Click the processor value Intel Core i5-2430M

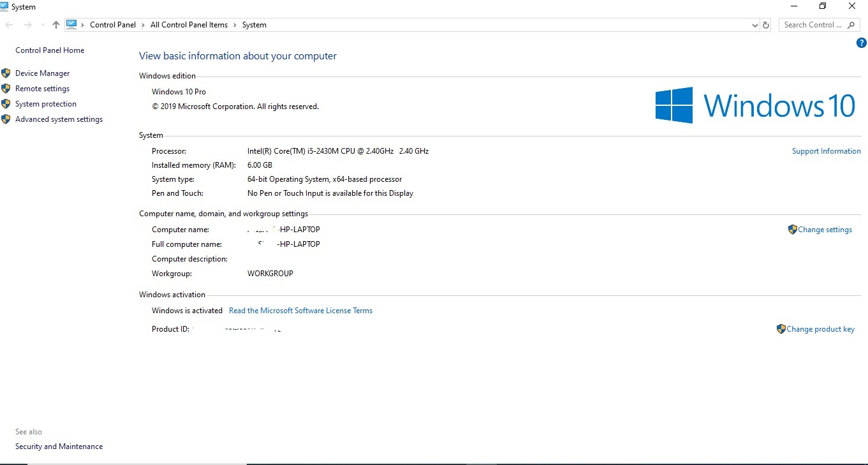(337, 151)
